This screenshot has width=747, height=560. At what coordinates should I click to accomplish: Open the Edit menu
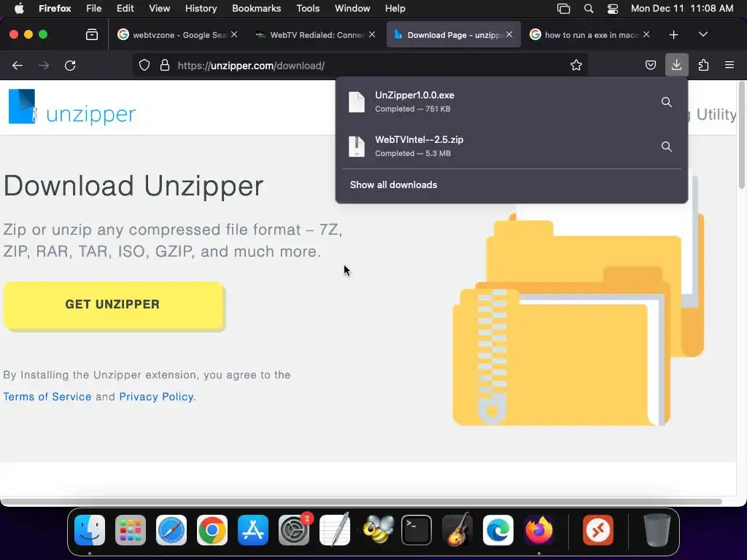125,9
